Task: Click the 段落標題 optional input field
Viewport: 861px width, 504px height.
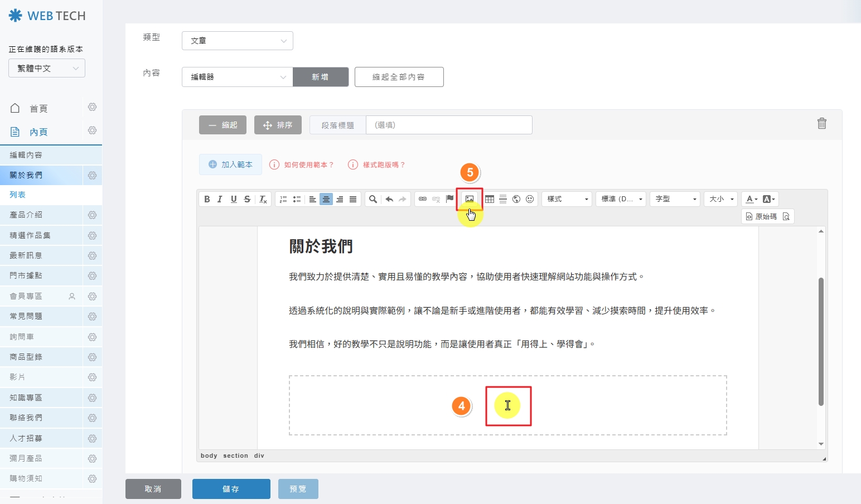Action: (448, 125)
